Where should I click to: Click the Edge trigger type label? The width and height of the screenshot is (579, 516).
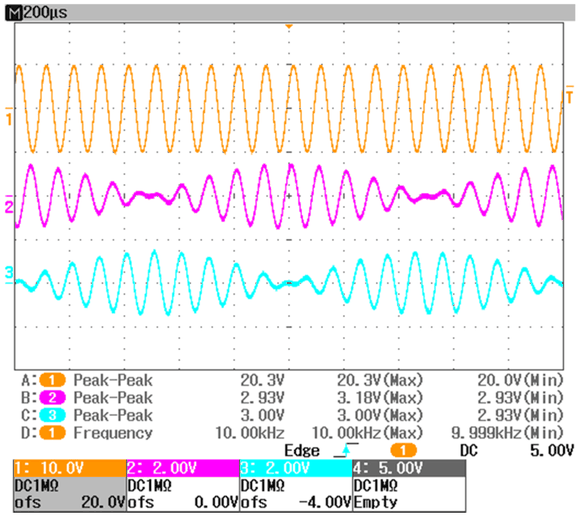(x=302, y=451)
